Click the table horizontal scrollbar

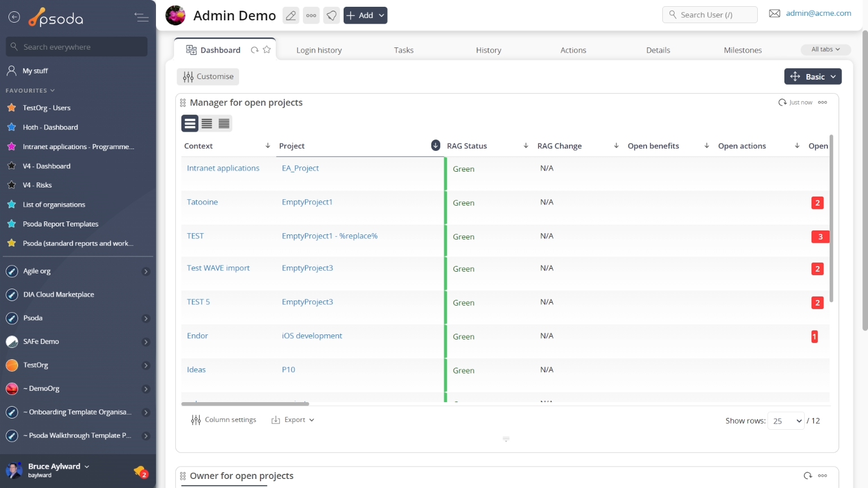coord(245,404)
